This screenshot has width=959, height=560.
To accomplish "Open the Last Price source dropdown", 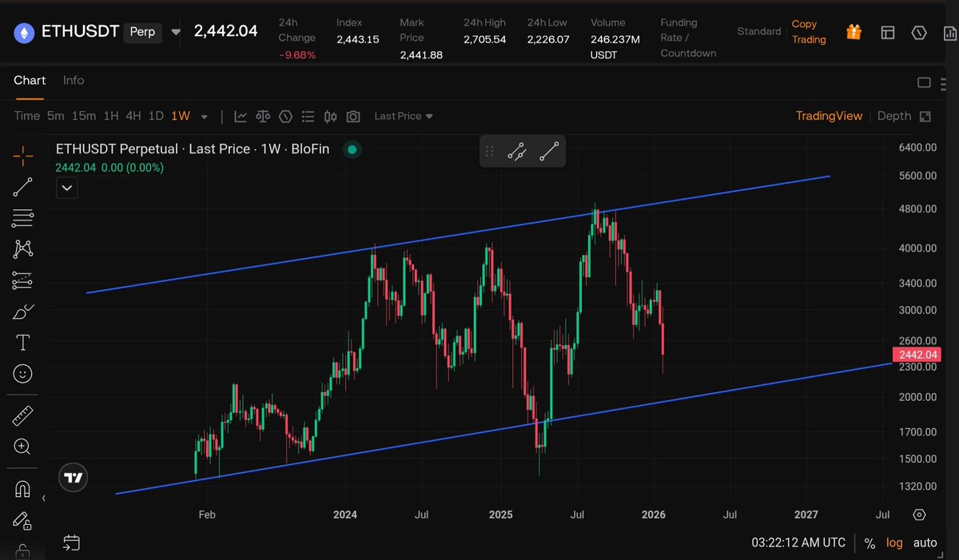I will [403, 116].
